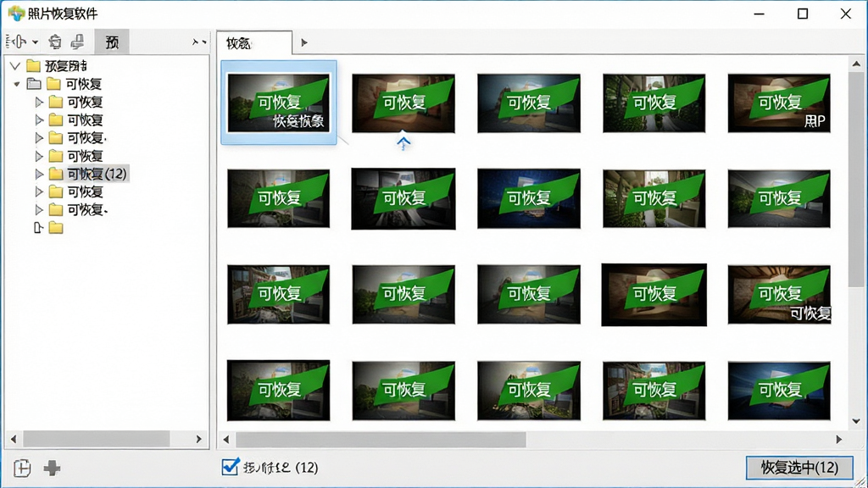Viewport: 868px width, 488px height.
Task: Expand the second 可恢复 subfolder
Action: (x=39, y=119)
